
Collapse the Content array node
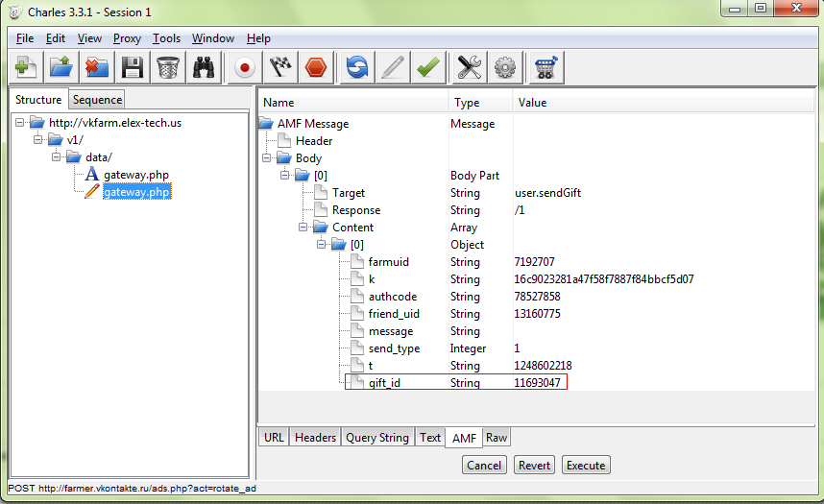click(303, 227)
